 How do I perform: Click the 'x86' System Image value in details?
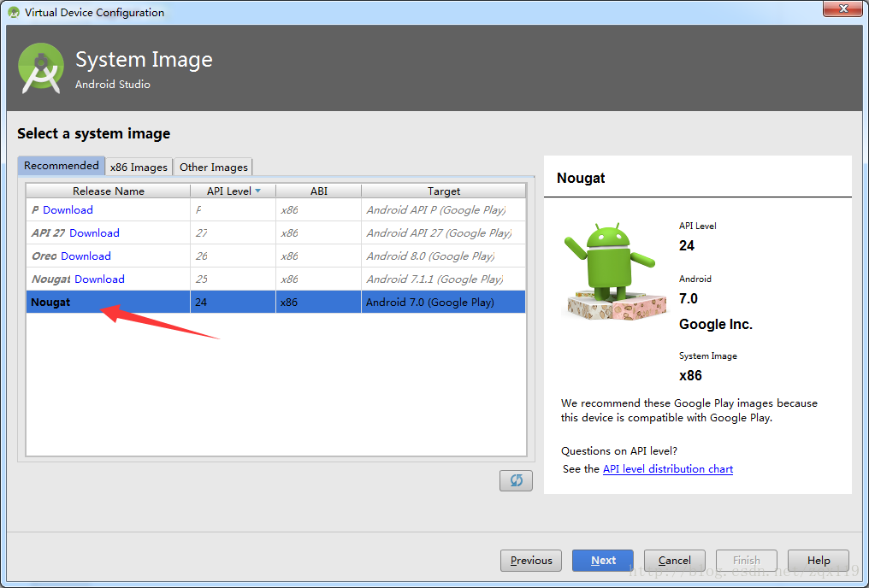point(690,376)
